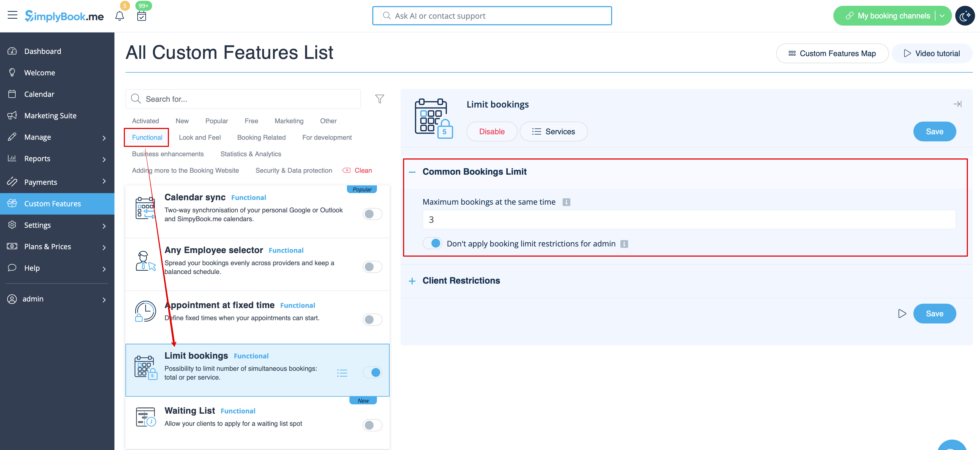Enable the Calendar sync toggle
The height and width of the screenshot is (450, 980).
tap(372, 214)
